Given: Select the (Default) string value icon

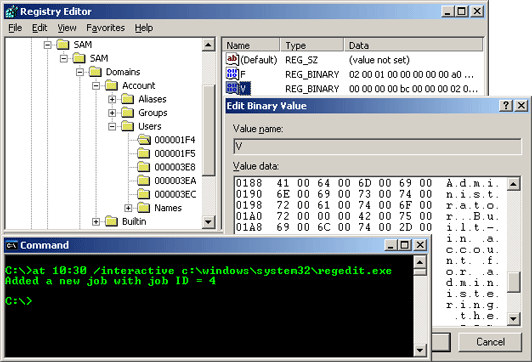Looking at the screenshot, I should 232,60.
